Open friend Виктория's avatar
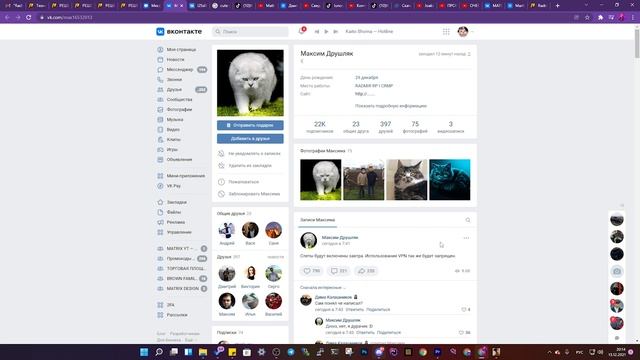 coord(250,273)
